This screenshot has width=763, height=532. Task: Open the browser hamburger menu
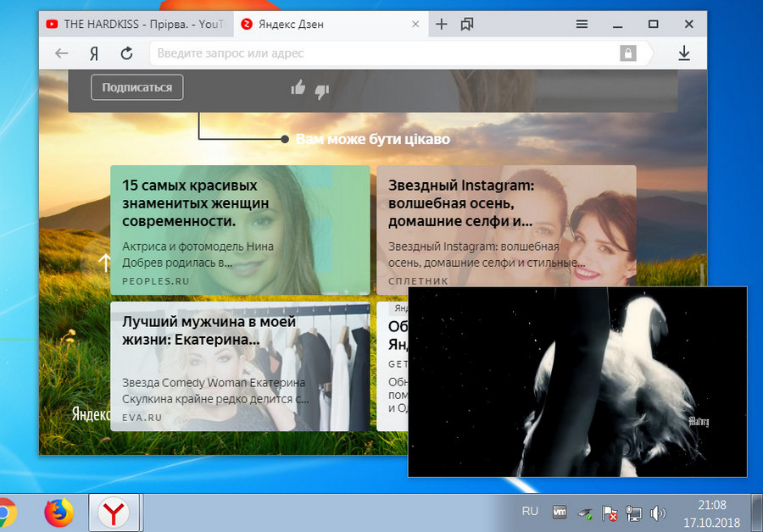pyautogui.click(x=582, y=24)
